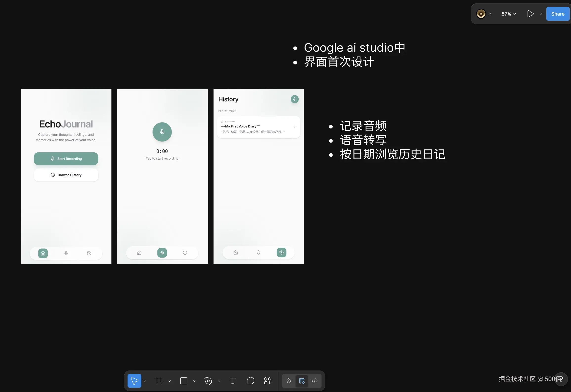The height and width of the screenshot is (392, 571).
Task: Select the Pen tool
Action: [x=208, y=381]
